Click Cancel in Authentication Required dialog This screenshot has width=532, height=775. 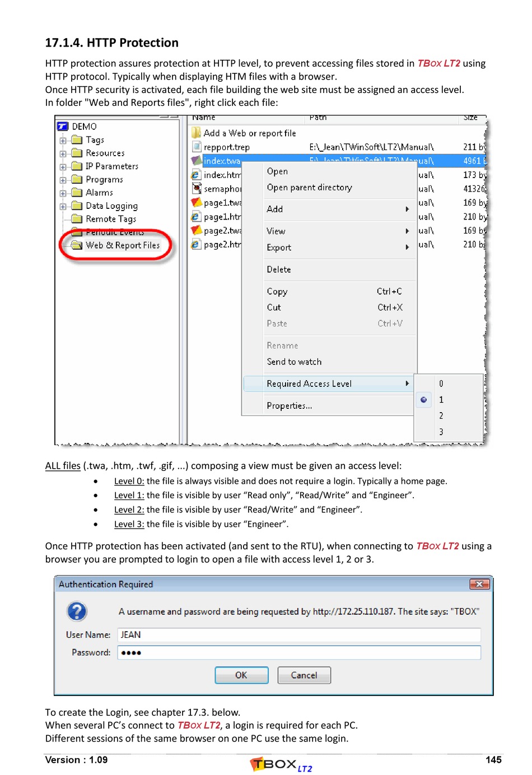(x=304, y=675)
